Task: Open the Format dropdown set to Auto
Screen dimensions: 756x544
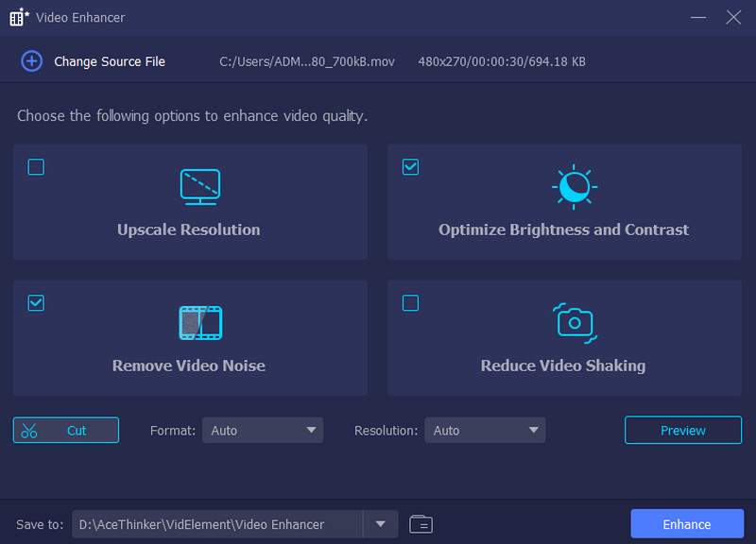Action: pos(263,430)
